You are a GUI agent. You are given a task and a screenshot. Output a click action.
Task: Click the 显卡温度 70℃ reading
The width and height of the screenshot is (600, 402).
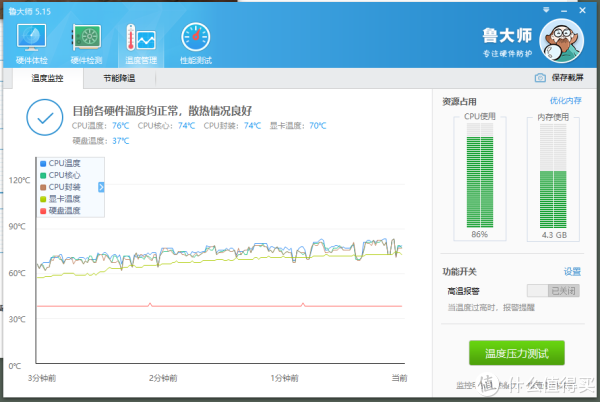pyautogui.click(x=298, y=125)
